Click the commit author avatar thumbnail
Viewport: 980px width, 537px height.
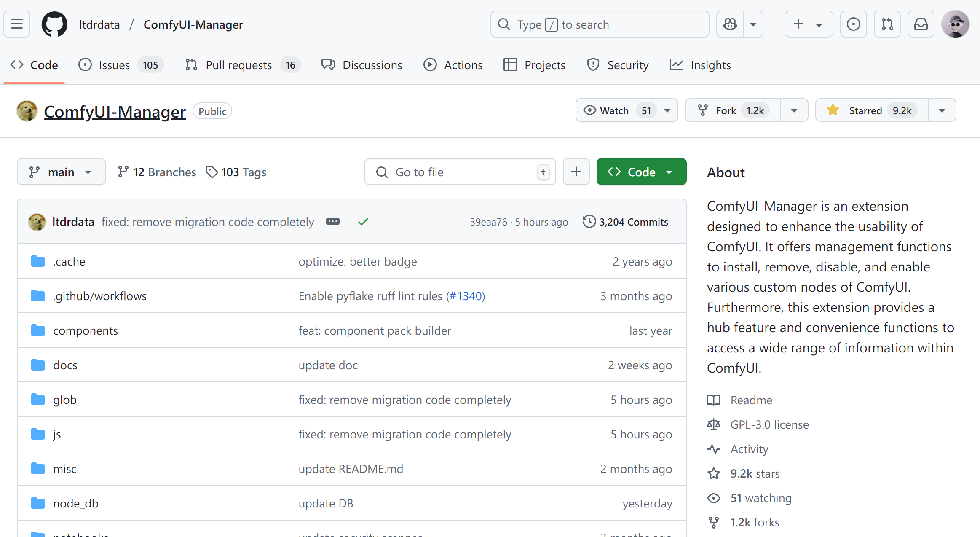pos(37,222)
